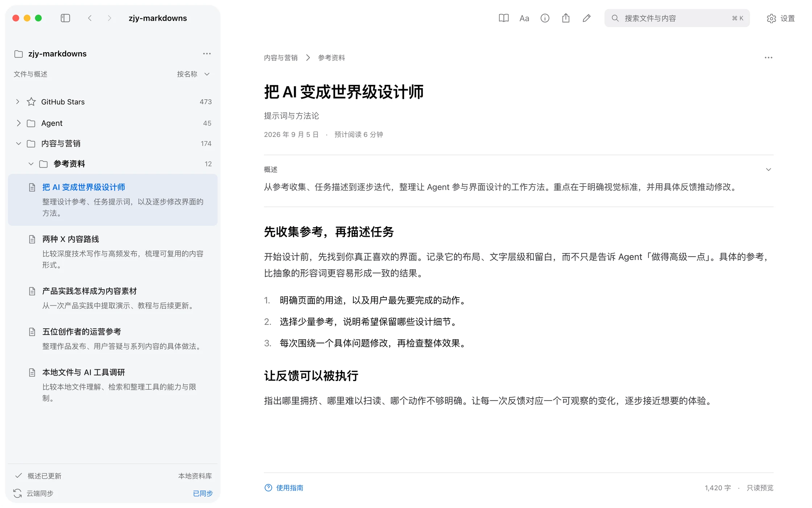
Task: Open document 五位创作者的运营参考
Action: tap(113, 339)
